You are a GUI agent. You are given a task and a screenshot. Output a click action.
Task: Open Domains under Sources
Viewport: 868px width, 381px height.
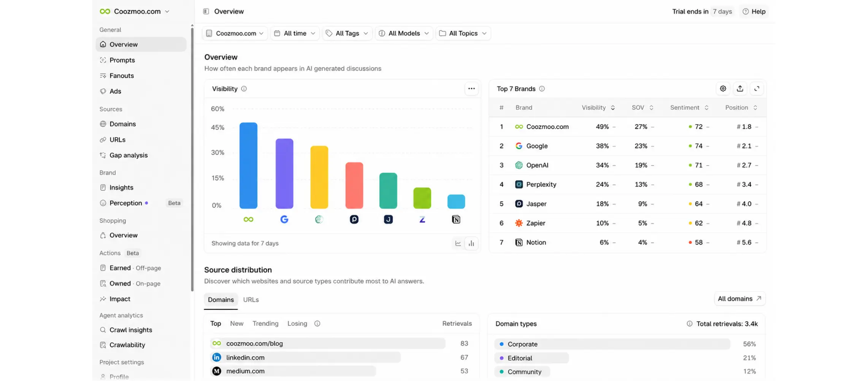pyautogui.click(x=141, y=124)
